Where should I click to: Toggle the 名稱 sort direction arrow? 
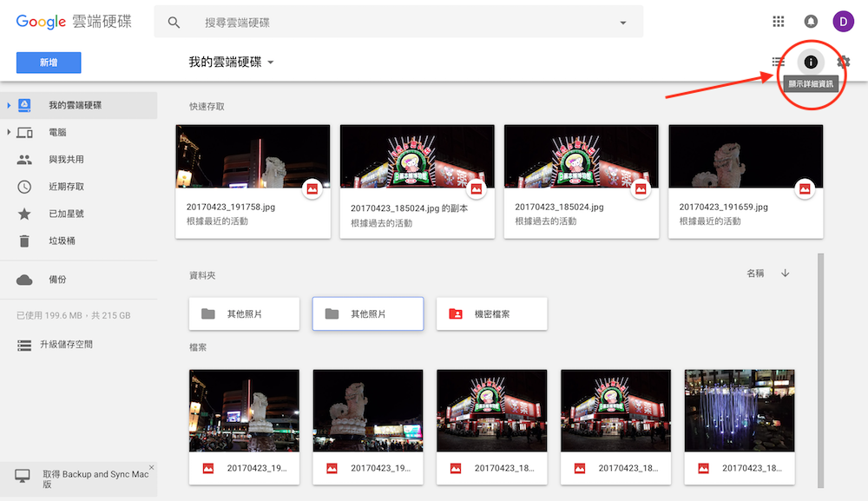pyautogui.click(x=785, y=272)
